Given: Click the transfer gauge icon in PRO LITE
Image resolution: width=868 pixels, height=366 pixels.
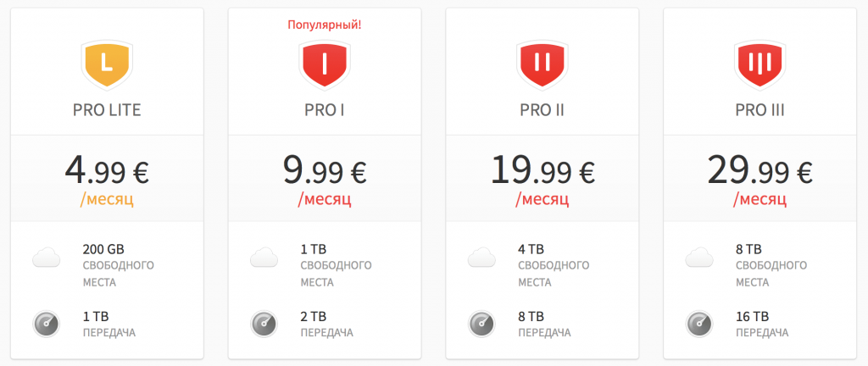Looking at the screenshot, I should tap(47, 324).
